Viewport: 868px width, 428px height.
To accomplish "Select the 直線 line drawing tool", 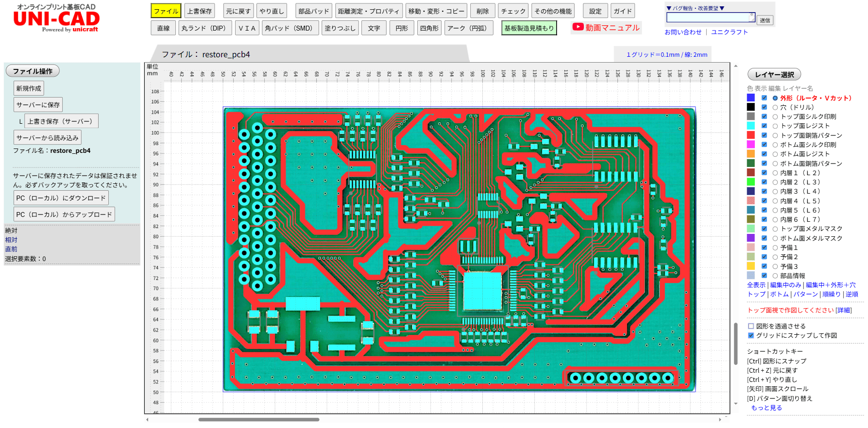I will pos(163,28).
